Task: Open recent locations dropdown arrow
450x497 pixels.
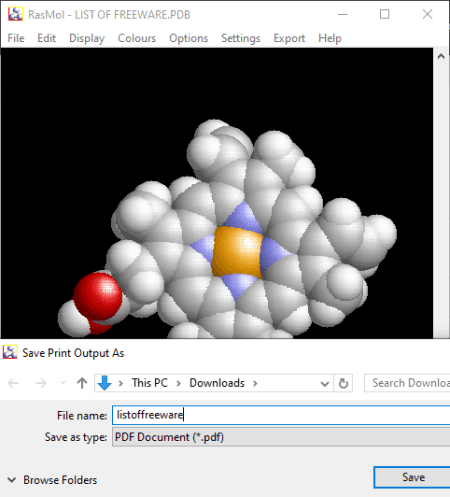Action: pos(63,383)
